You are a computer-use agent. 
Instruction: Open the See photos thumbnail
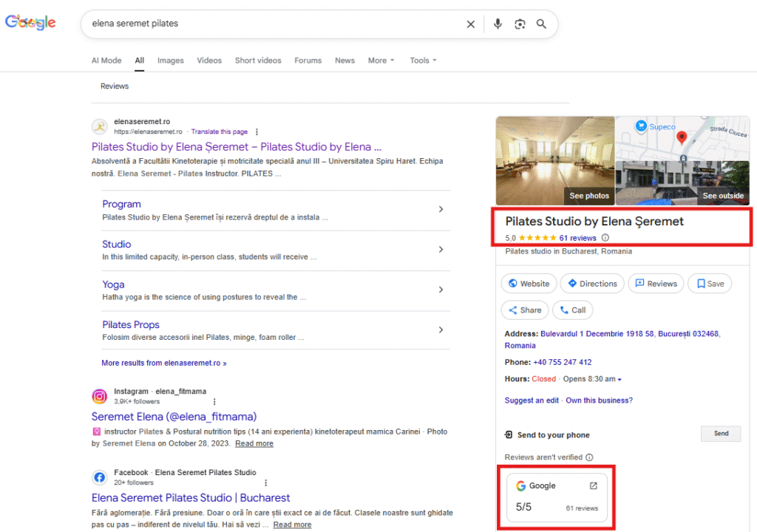[x=555, y=160]
